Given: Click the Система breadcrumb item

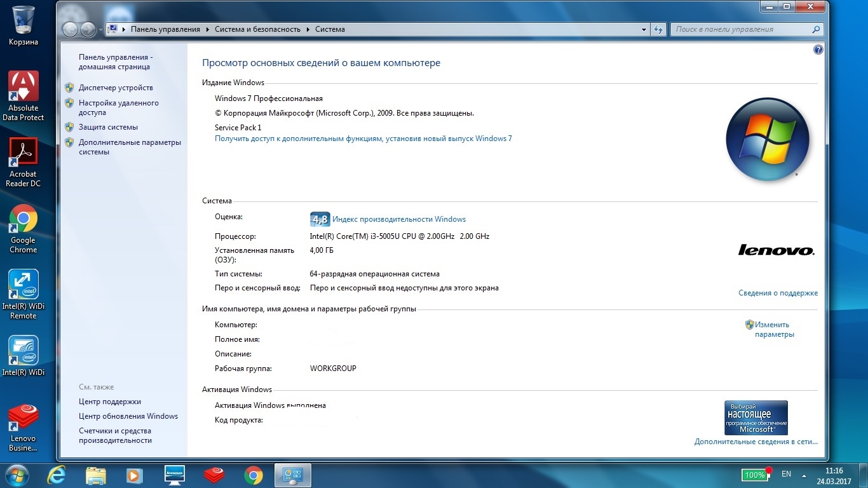Looking at the screenshot, I should [330, 29].
